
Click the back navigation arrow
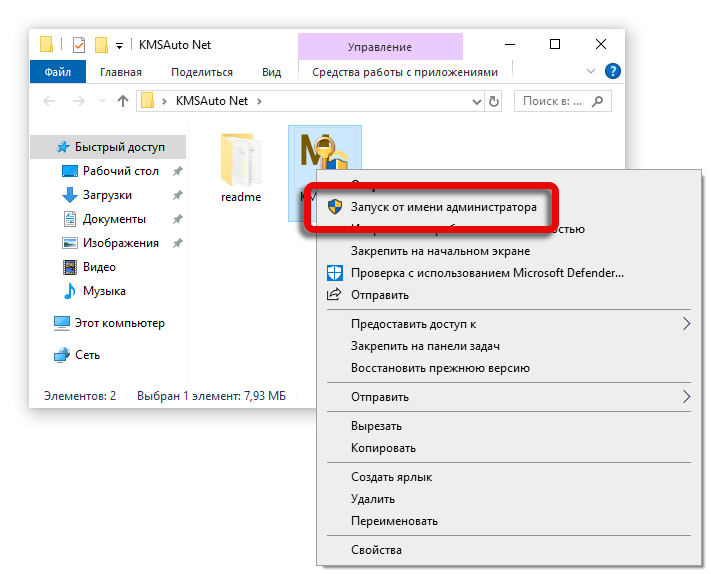pos(49,101)
